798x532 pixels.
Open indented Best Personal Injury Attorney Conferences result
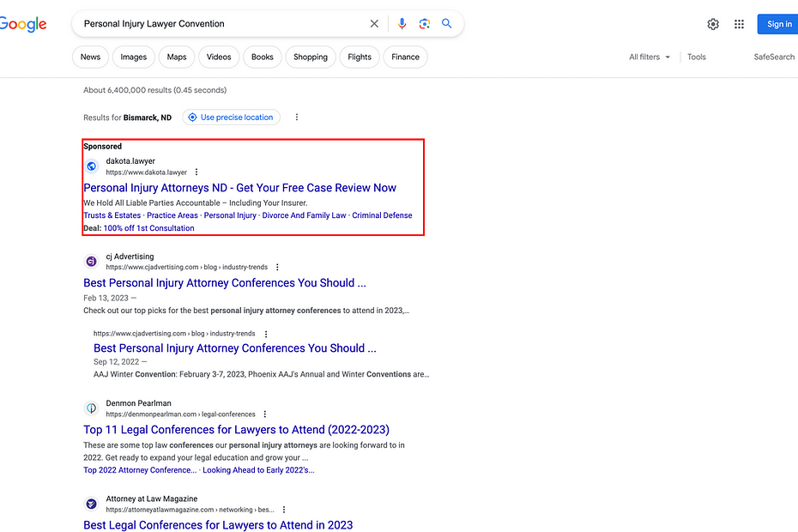[234, 348]
